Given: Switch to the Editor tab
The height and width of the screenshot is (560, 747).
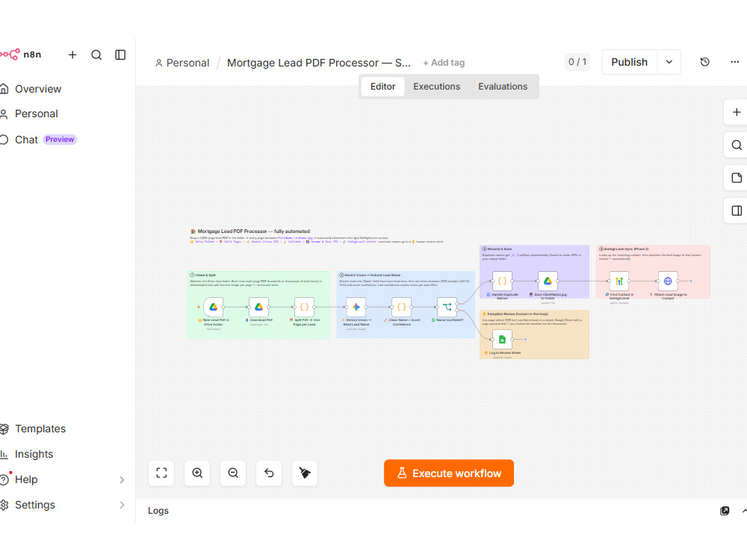Looking at the screenshot, I should 382,87.
